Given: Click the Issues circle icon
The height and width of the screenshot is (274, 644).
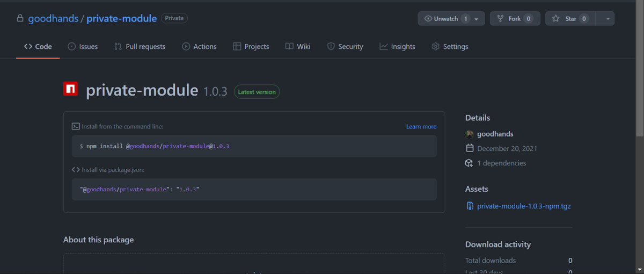Looking at the screenshot, I should [72, 47].
